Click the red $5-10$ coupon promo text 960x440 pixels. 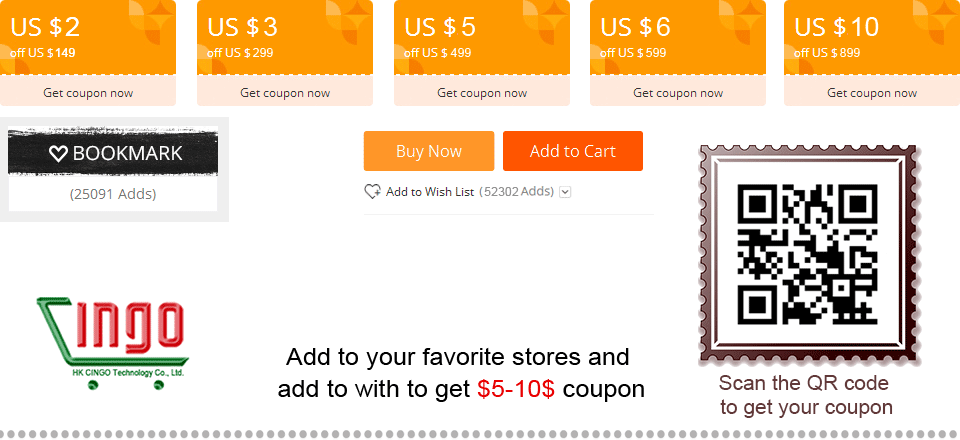[x=516, y=389]
